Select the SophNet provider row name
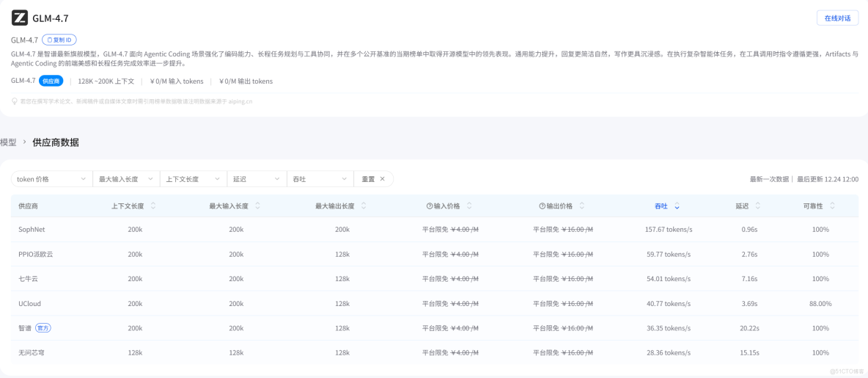The height and width of the screenshot is (378, 868). (32, 230)
